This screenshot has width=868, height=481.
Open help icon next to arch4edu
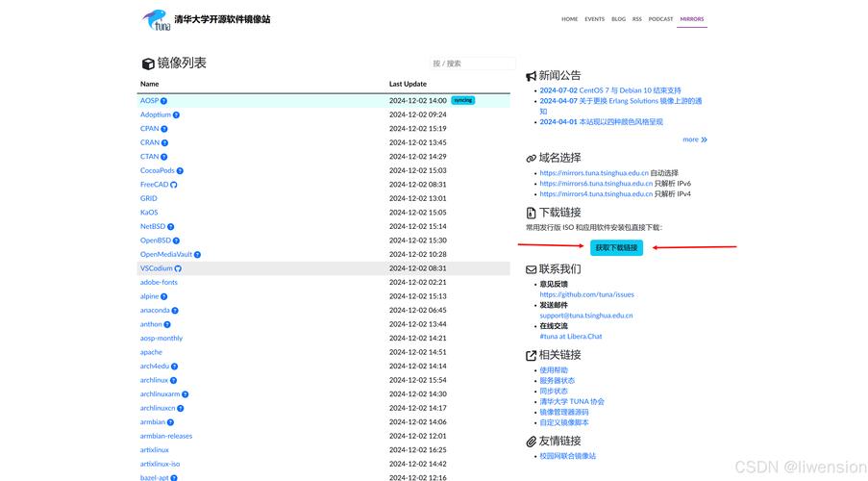point(174,367)
